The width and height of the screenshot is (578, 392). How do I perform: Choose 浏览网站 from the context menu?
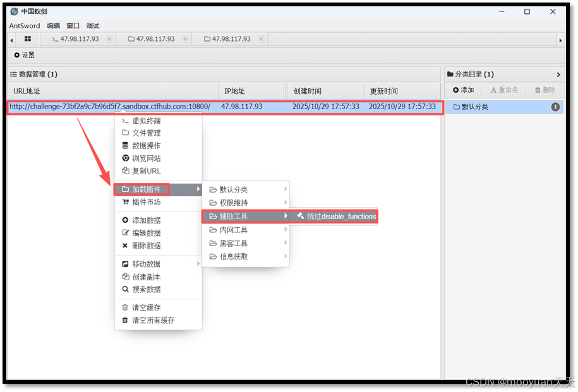pyautogui.click(x=159, y=158)
